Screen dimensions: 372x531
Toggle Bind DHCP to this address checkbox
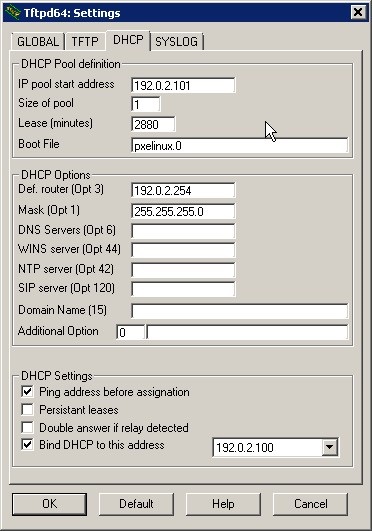[27, 445]
